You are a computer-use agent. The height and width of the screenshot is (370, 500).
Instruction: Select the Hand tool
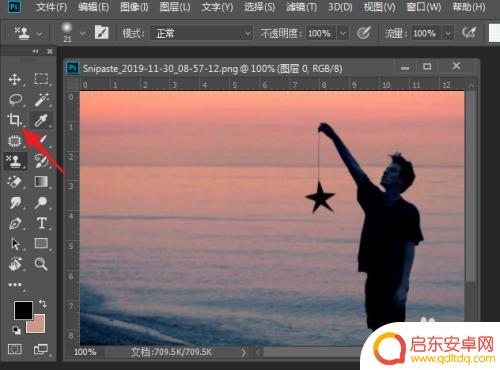point(15,264)
